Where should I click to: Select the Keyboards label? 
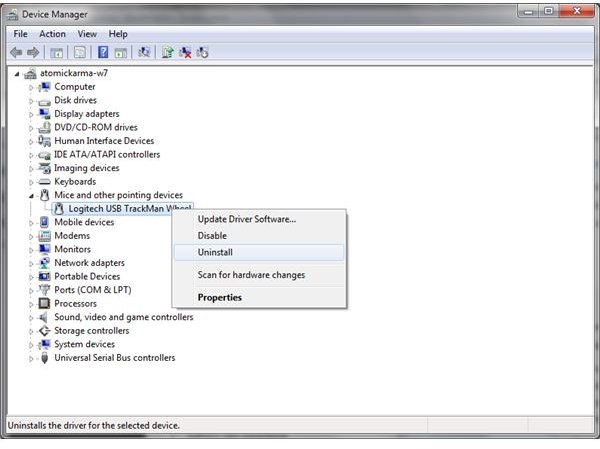pos(75,181)
